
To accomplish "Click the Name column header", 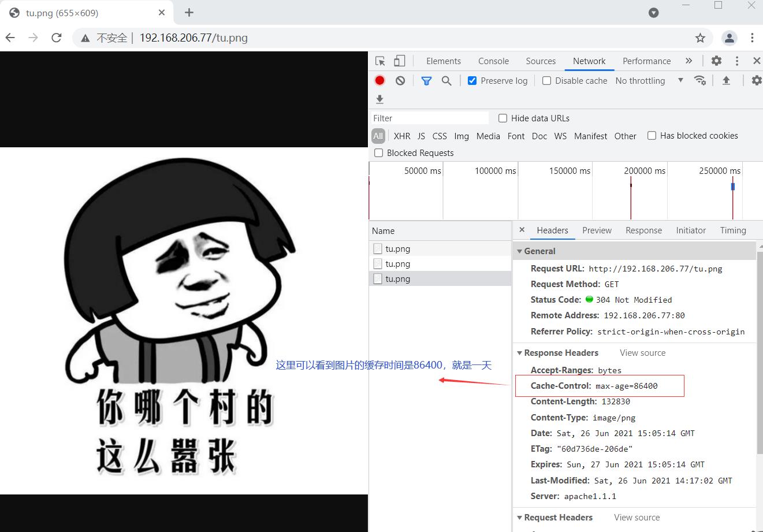I will [x=440, y=230].
